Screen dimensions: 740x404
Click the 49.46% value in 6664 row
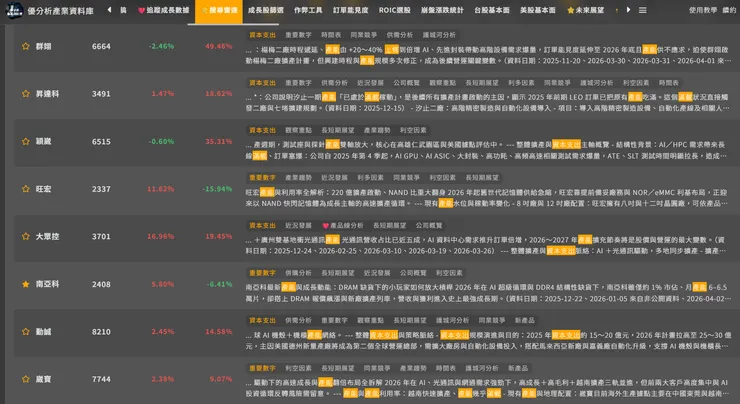pyautogui.click(x=219, y=46)
